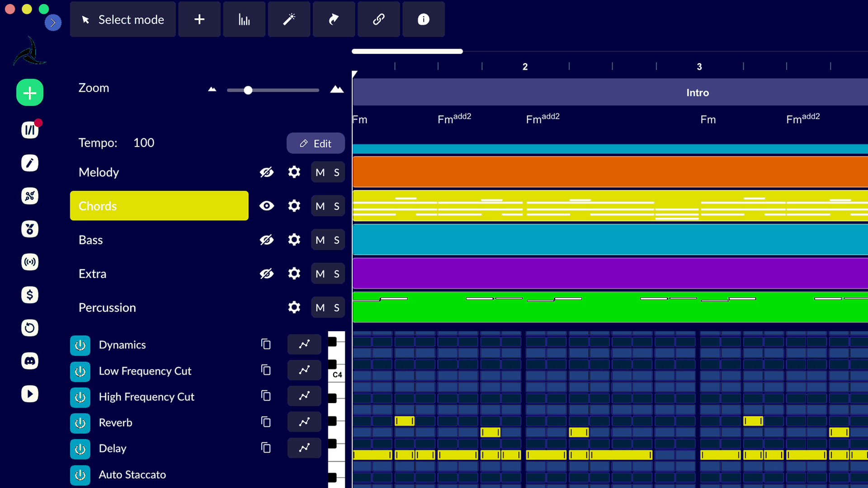
Task: Click the plus icon in top toolbar
Action: pyautogui.click(x=199, y=19)
